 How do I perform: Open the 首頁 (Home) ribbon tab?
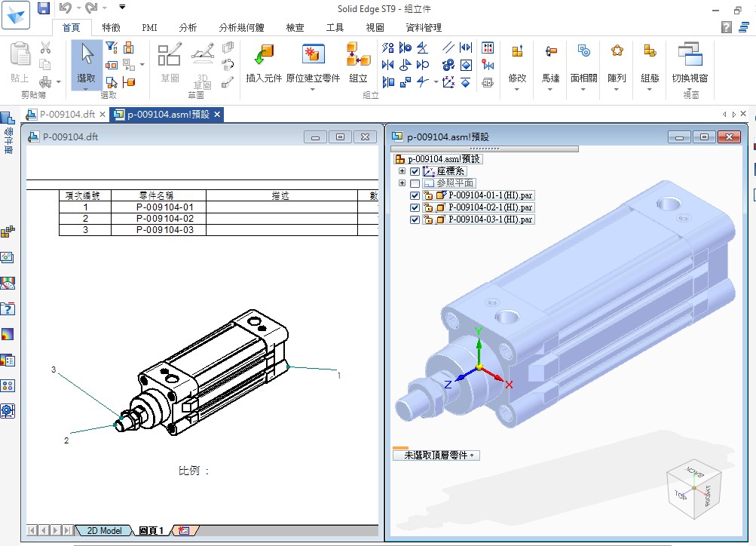[72, 27]
